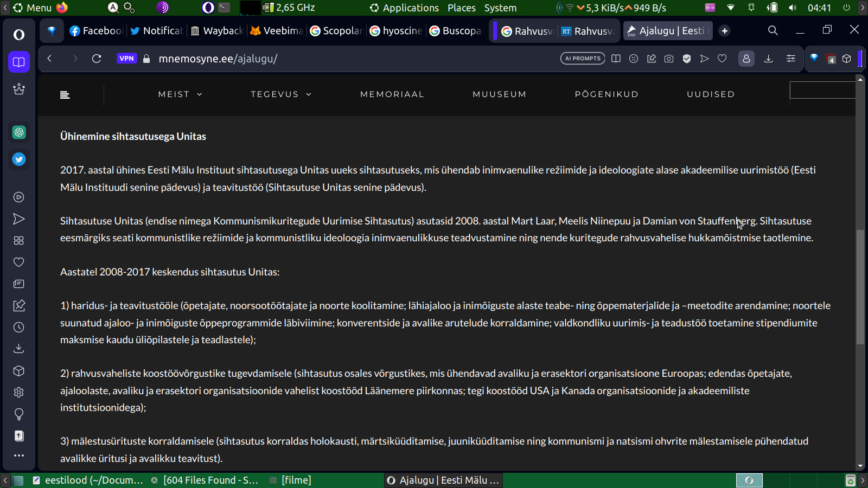Image resolution: width=868 pixels, height=488 pixels.
Task: Switch to the Buscopa Google tab
Action: point(455,31)
